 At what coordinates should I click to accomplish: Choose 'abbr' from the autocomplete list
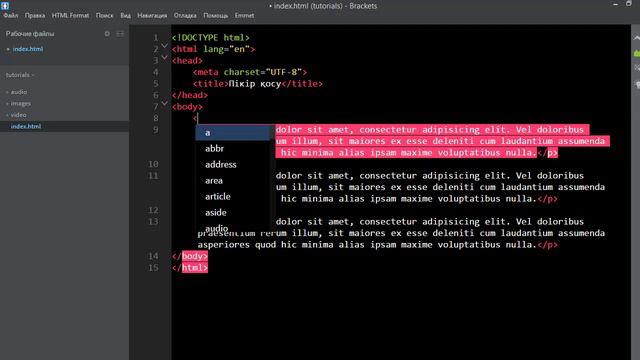[232, 149]
